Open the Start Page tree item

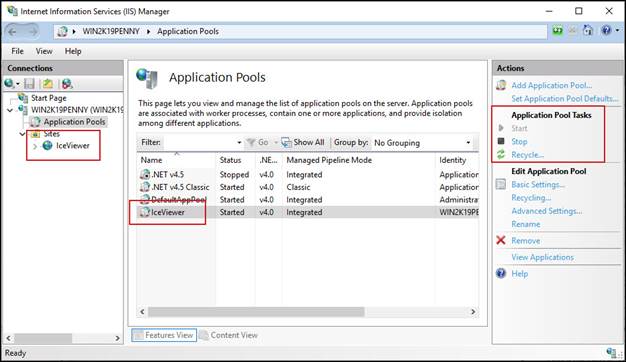pyautogui.click(x=48, y=98)
